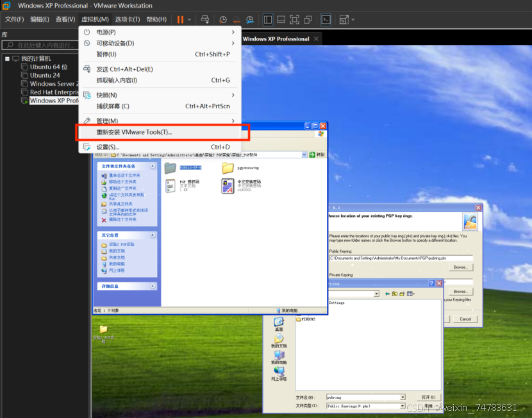
Task: Click the 重命名这个文件夹 task link
Action: [x=124, y=176]
